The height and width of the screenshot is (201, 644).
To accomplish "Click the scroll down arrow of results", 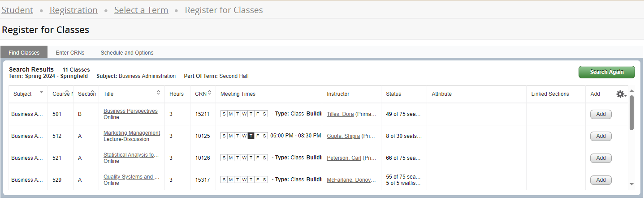I will (631, 184).
